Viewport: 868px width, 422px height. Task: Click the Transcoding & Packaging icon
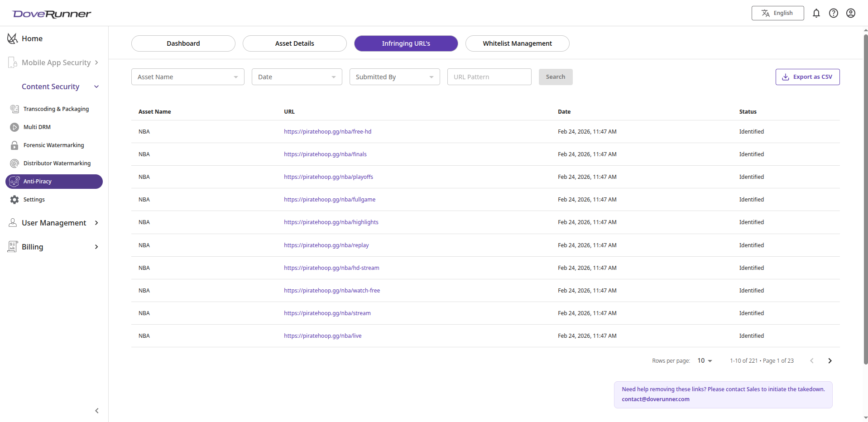14,109
